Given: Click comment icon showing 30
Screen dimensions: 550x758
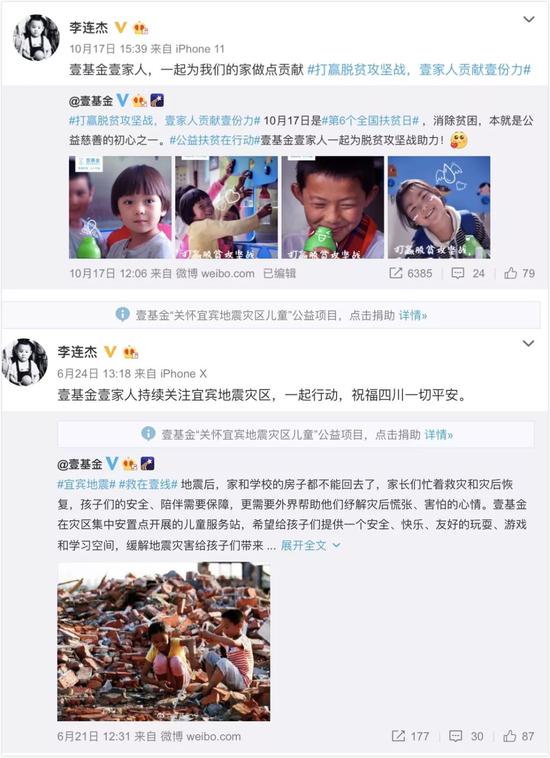Looking at the screenshot, I should tap(455, 736).
